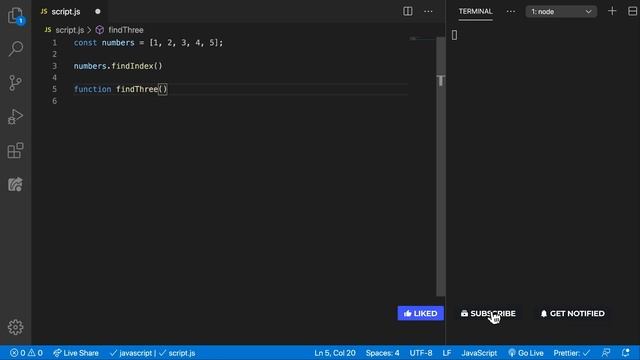
Task: Click findIndex call on line 3
Action: pos(132,66)
